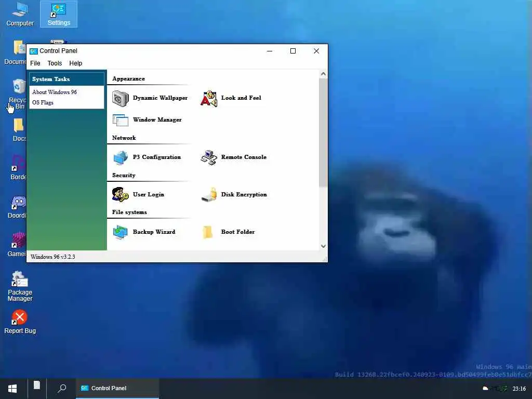Select the Docs folder desktop icon

pyautogui.click(x=19, y=130)
